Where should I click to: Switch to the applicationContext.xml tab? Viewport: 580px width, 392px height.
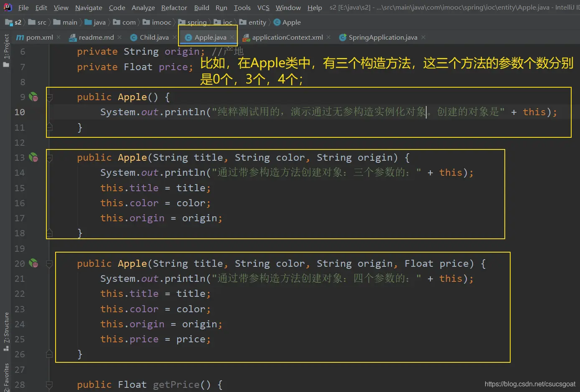[x=287, y=37]
